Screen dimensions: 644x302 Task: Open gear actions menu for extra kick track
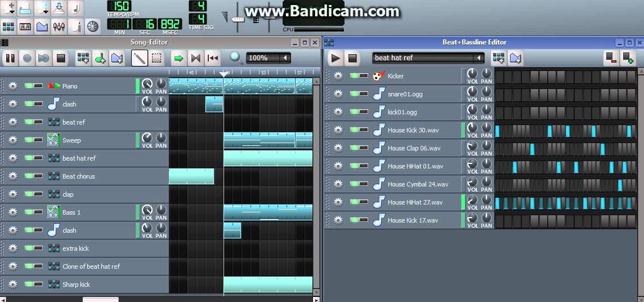[x=13, y=248]
